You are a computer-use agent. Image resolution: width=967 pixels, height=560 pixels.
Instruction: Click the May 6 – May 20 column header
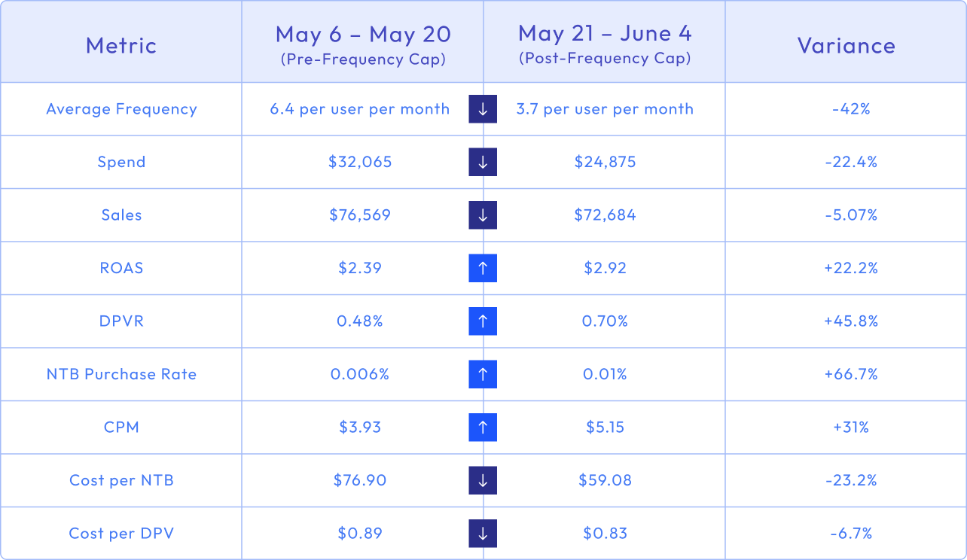tap(363, 44)
